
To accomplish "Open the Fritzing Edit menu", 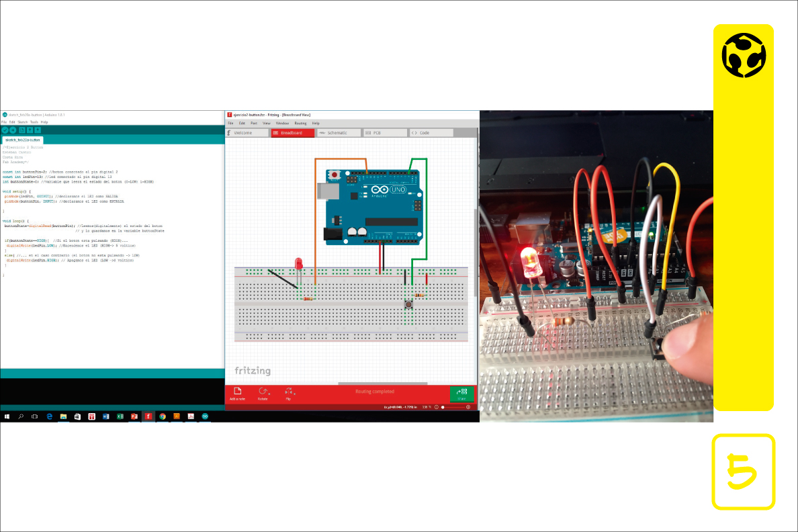I will [242, 123].
